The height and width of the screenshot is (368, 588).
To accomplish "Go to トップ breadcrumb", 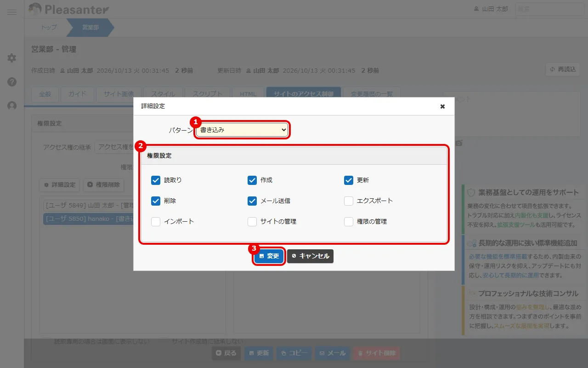I will [x=49, y=28].
